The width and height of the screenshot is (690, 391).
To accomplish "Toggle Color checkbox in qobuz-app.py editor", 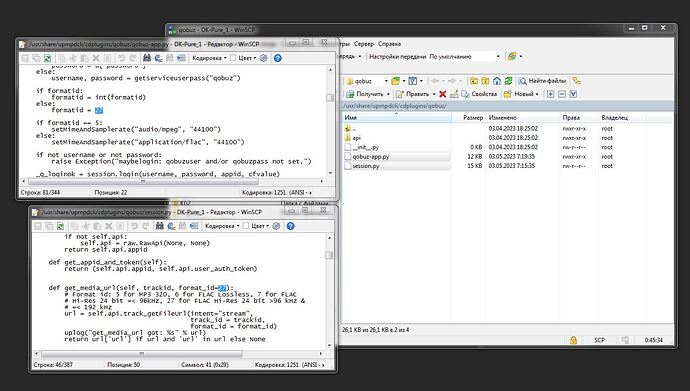I will click(x=233, y=58).
